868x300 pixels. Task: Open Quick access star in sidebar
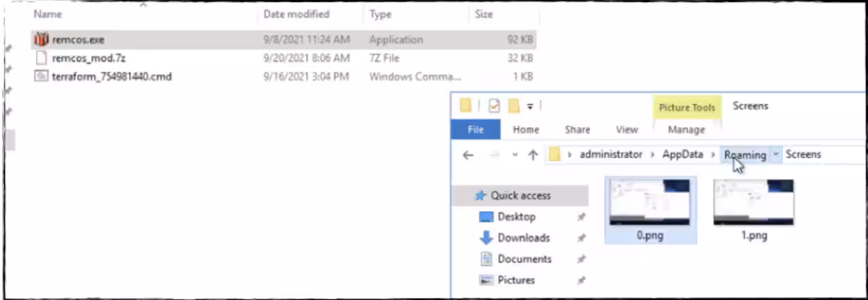pyautogui.click(x=481, y=196)
